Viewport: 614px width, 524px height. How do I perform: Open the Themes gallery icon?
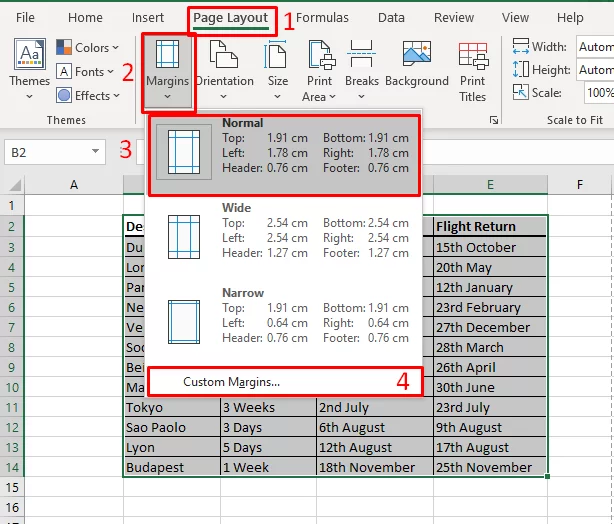[x=30, y=54]
